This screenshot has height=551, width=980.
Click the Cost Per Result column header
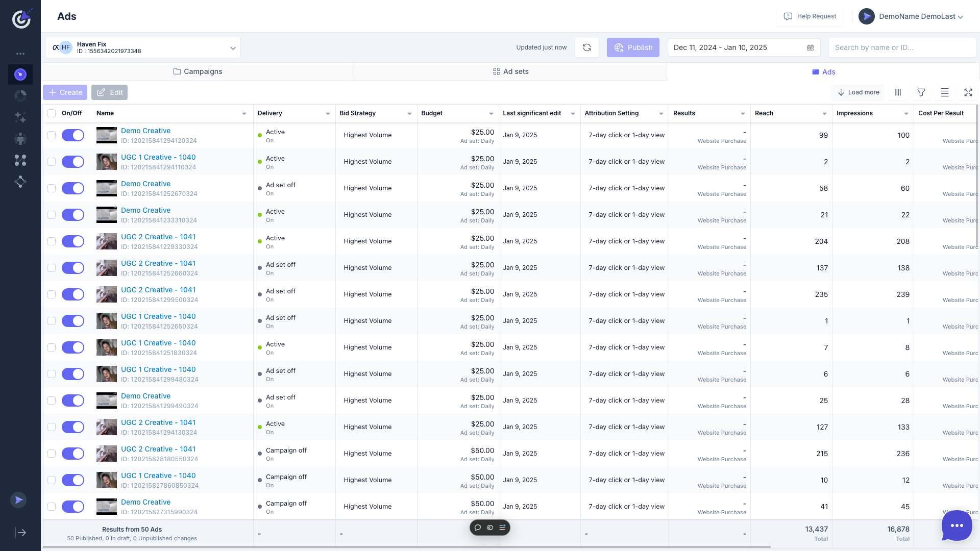tap(941, 113)
